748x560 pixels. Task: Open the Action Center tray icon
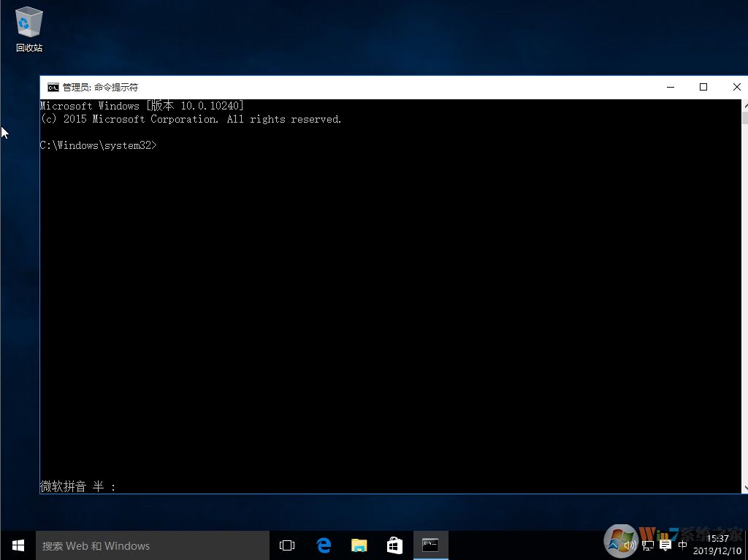coord(665,545)
